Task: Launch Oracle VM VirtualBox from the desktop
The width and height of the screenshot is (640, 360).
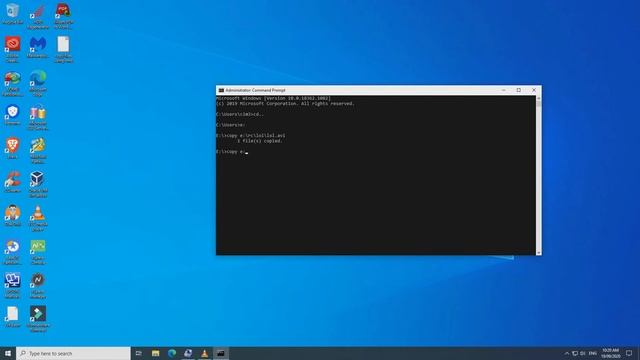Action: [x=38, y=184]
